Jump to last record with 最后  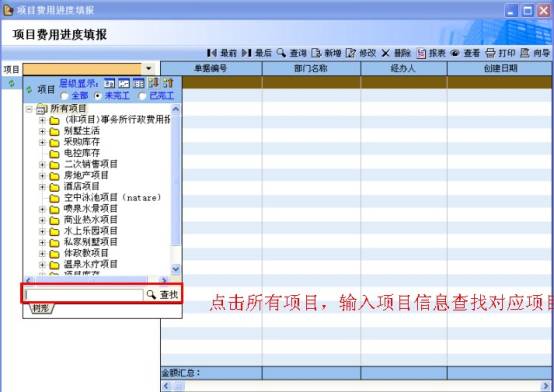257,53
